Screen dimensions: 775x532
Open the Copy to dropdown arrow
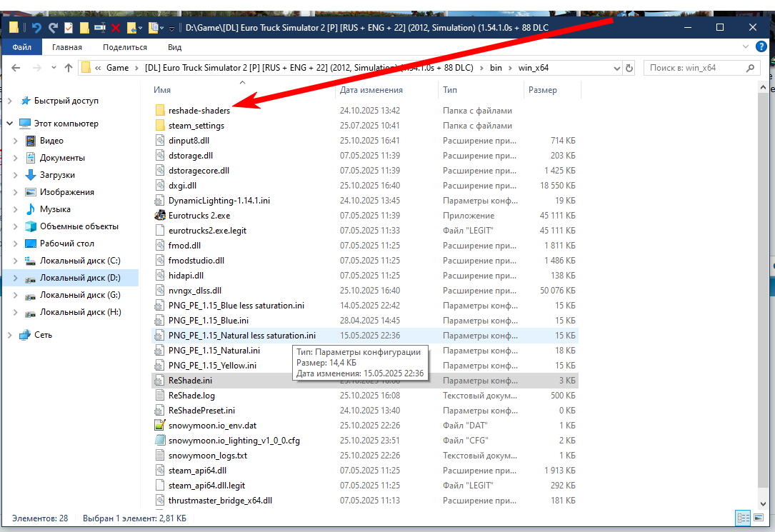pos(162,28)
